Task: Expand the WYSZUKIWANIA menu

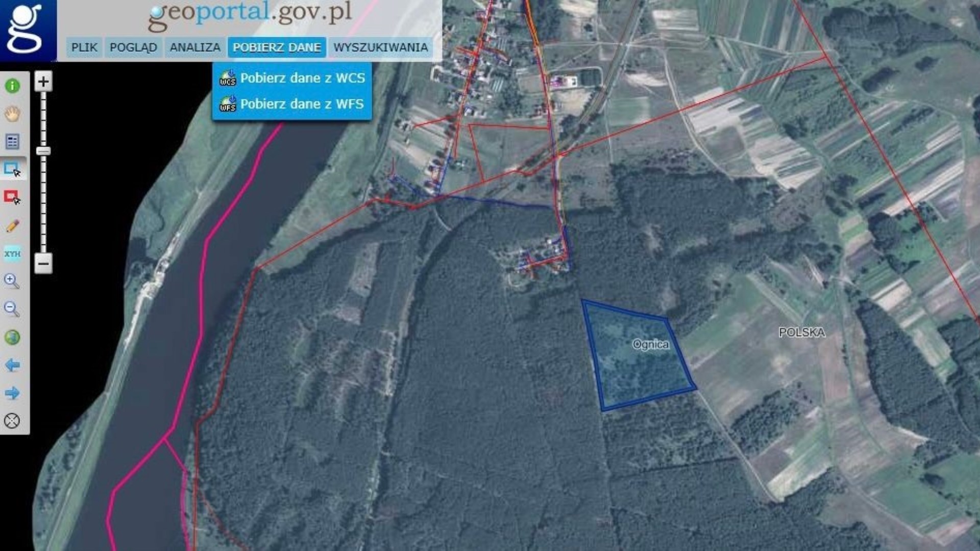Action: (380, 47)
